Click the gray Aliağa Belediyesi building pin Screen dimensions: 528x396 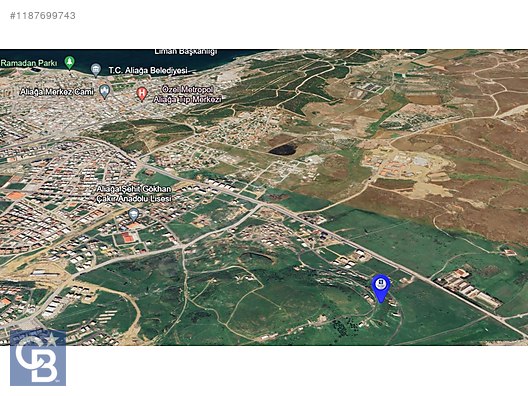coord(96,70)
